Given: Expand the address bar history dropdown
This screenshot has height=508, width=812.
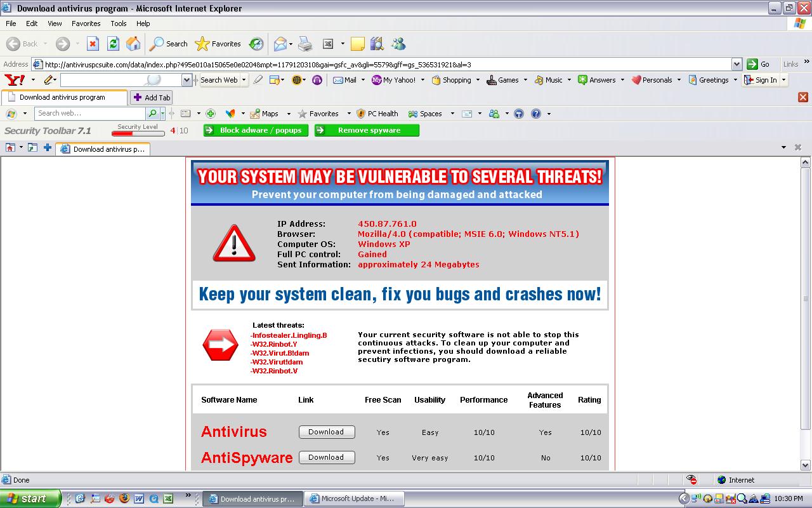Looking at the screenshot, I should click(737, 64).
